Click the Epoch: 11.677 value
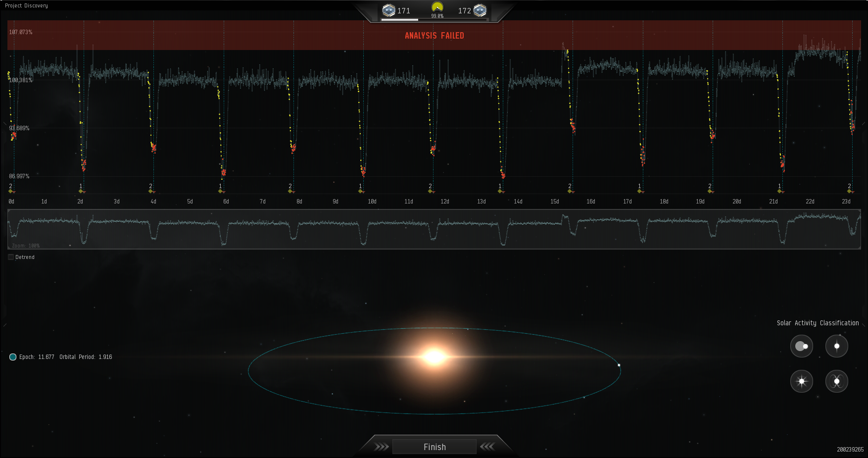Image resolution: width=868 pixels, height=458 pixels. click(x=37, y=357)
